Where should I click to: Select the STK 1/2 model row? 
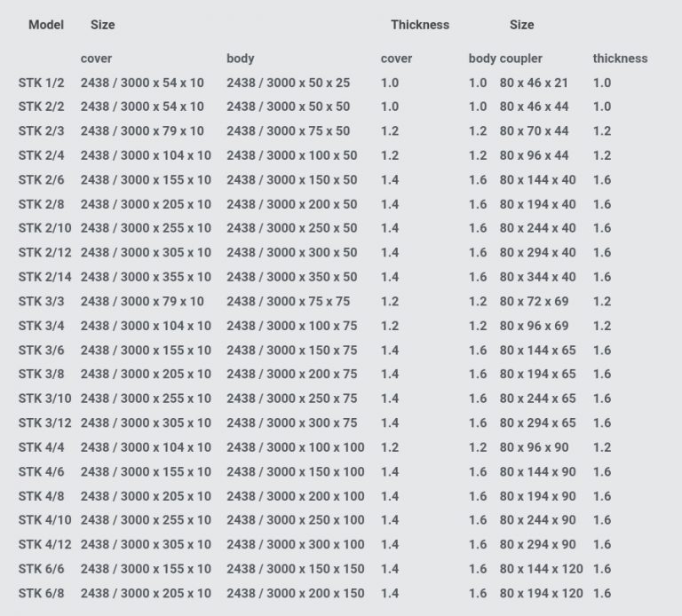[x=315, y=83]
